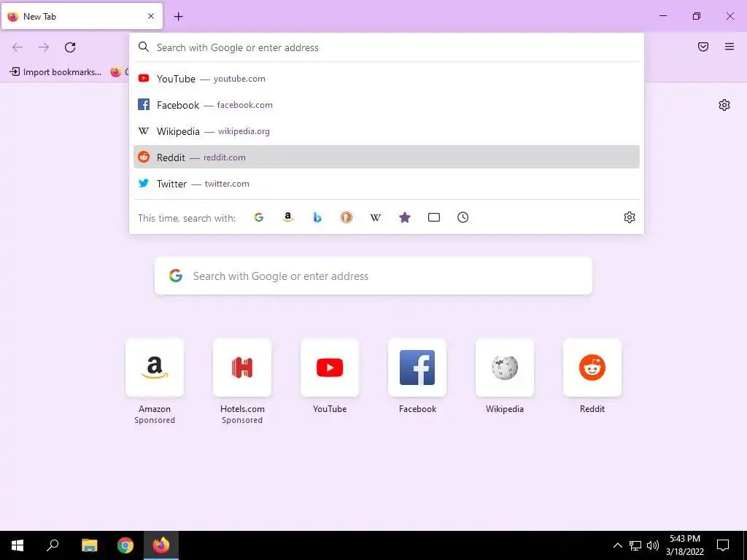Screen dimensions: 747x560
Task: Search bookmarks using the star icon
Action: pos(405,217)
